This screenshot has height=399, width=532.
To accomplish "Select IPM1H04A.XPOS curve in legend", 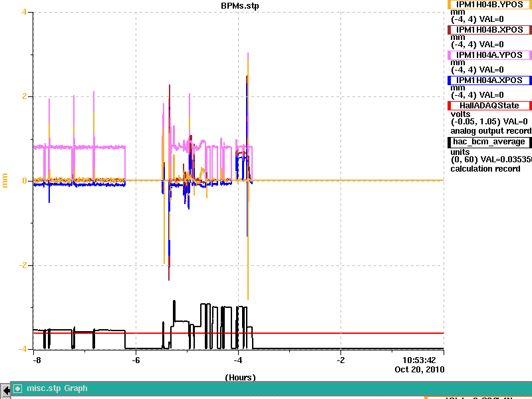I will pyautogui.click(x=489, y=80).
